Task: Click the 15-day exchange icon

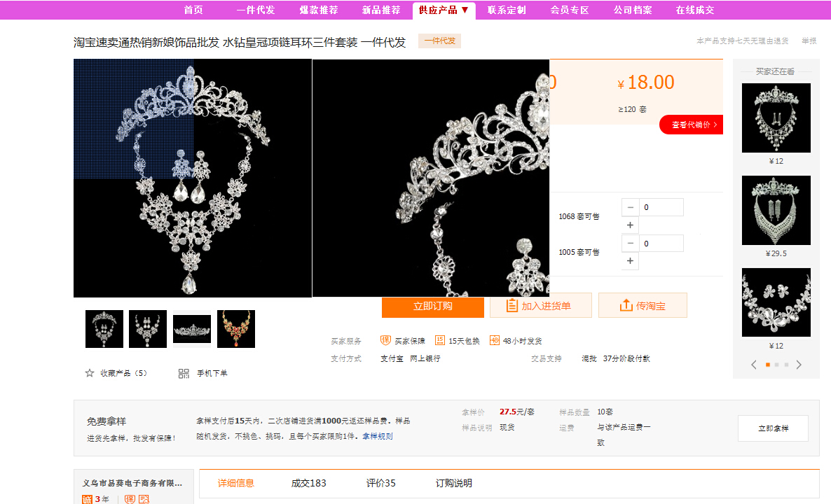Action: tap(440, 341)
